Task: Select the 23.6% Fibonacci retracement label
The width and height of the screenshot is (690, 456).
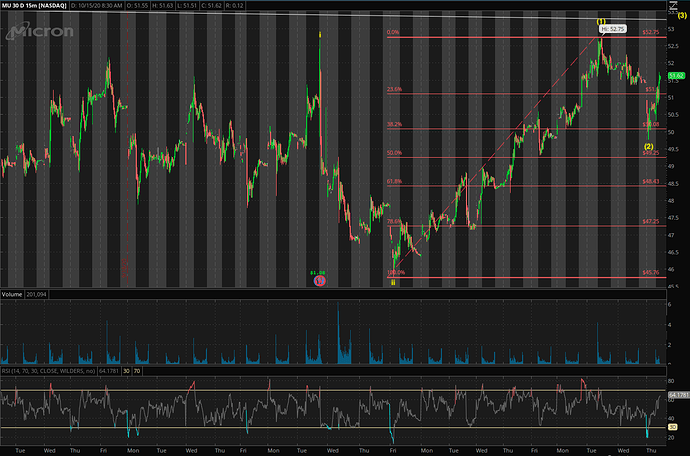Action: (394, 90)
